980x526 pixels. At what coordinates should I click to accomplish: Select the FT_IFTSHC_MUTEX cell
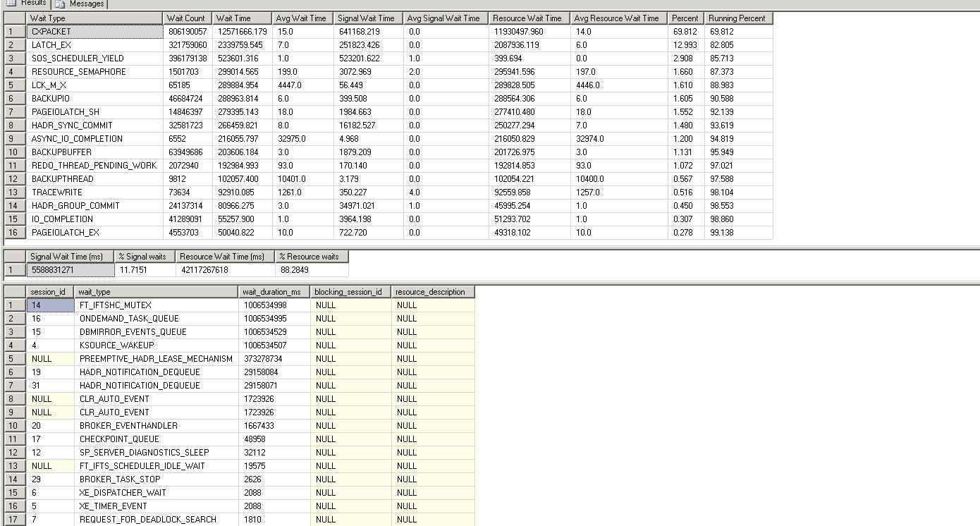click(x=157, y=305)
